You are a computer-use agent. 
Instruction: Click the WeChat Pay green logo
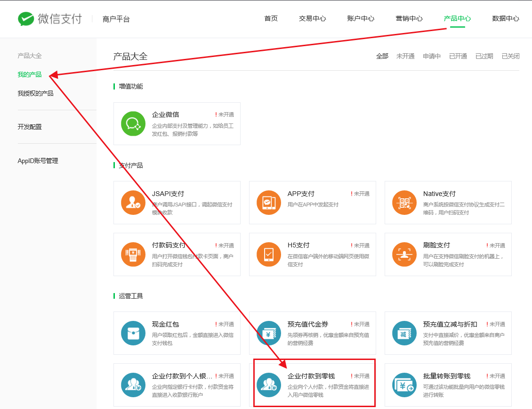click(26, 19)
